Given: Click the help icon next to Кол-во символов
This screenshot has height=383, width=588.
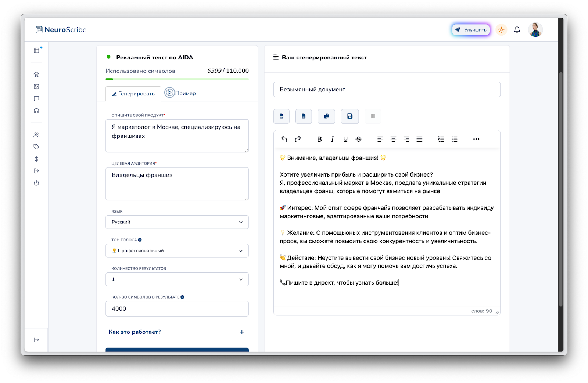Looking at the screenshot, I should click(182, 297).
